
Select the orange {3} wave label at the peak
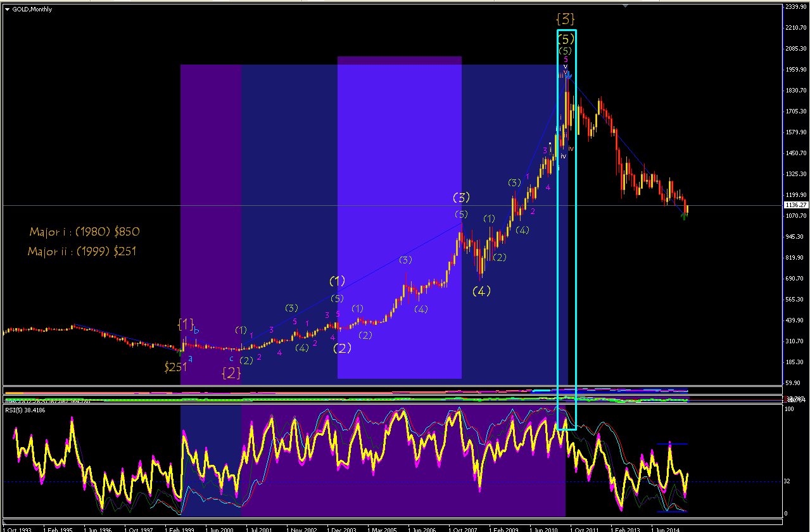point(566,18)
